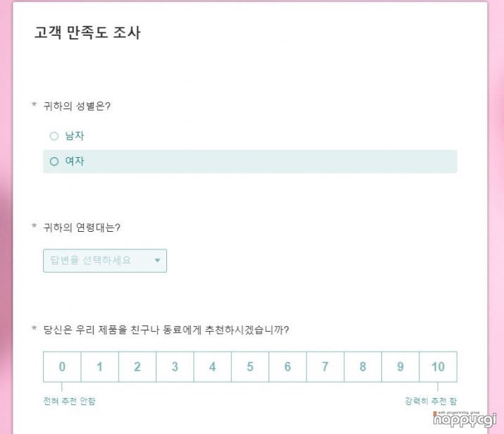This screenshot has width=504, height=434.
Task: Choose rating 8 on recommendation scale
Action: tap(363, 366)
